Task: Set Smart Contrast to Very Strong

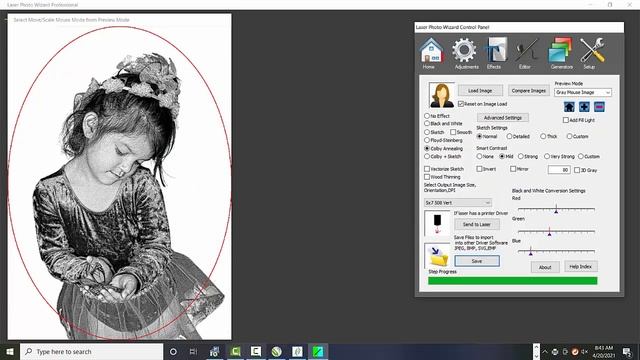Action: 547,156
